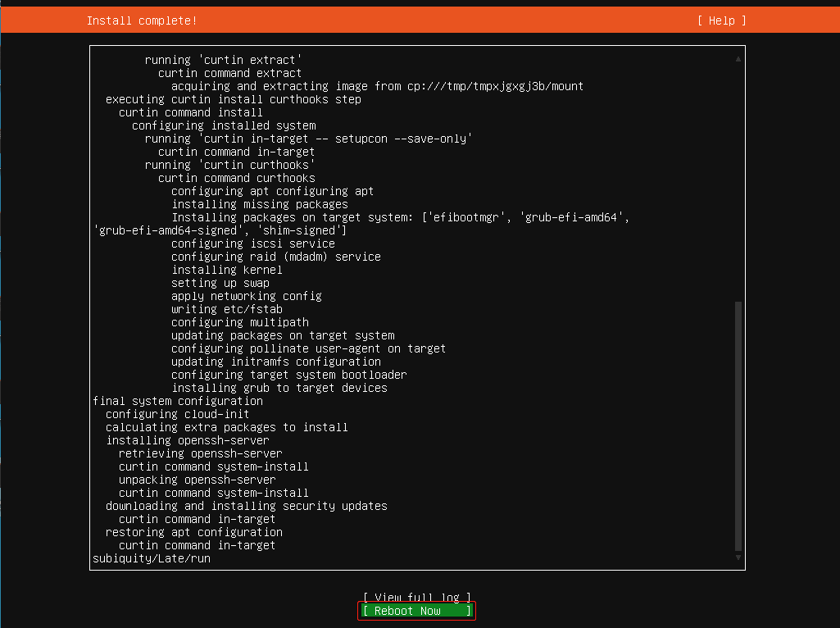This screenshot has width=840, height=628.
Task: Open the Help menu in header
Action: 722,20
